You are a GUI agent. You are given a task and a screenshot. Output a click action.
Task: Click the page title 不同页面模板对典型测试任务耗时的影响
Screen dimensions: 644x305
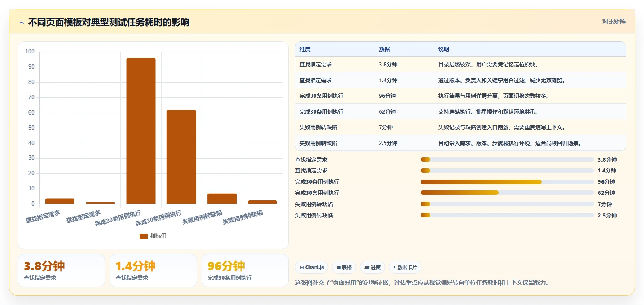109,22
